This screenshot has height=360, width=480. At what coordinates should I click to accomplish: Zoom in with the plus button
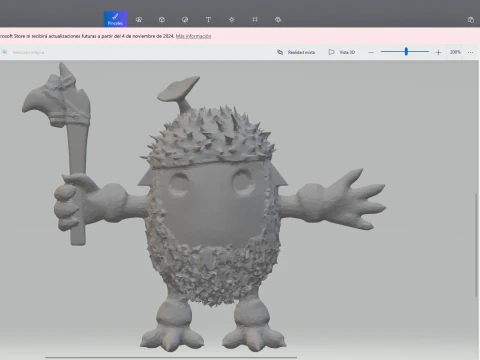click(438, 52)
